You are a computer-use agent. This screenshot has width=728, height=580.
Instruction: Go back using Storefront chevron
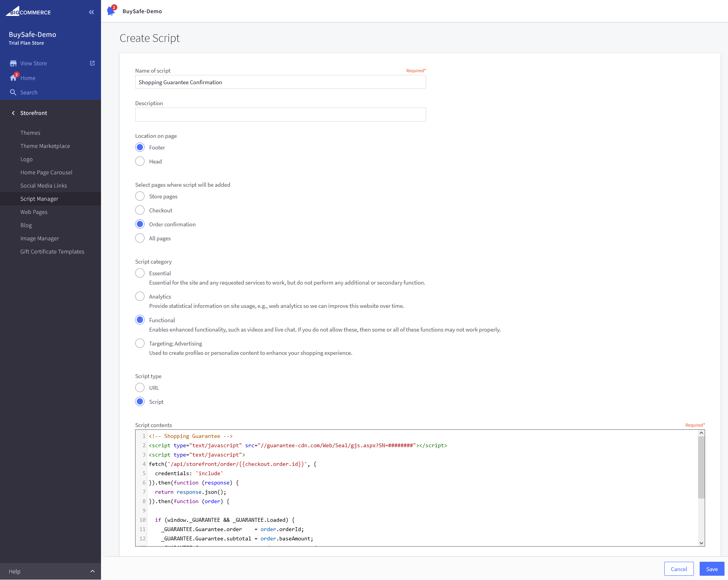pos(13,113)
